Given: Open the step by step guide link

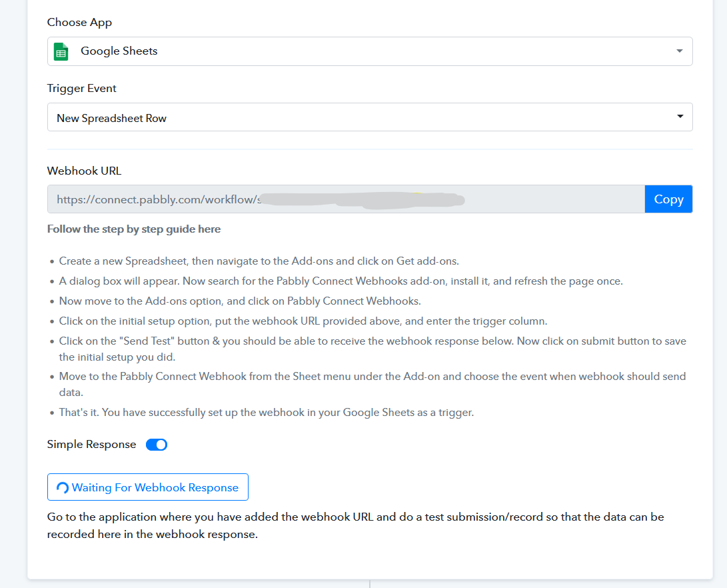Looking at the screenshot, I should (133, 229).
